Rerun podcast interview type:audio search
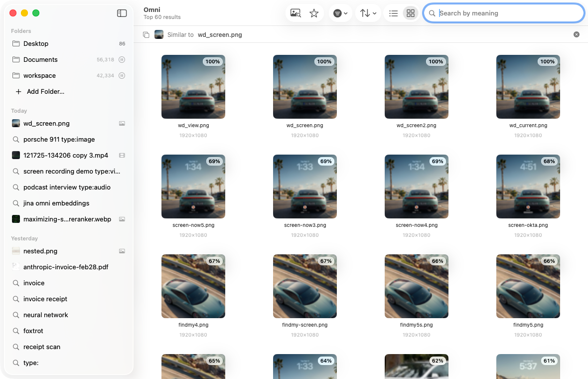Image resolution: width=588 pixels, height=379 pixels. 69,187
